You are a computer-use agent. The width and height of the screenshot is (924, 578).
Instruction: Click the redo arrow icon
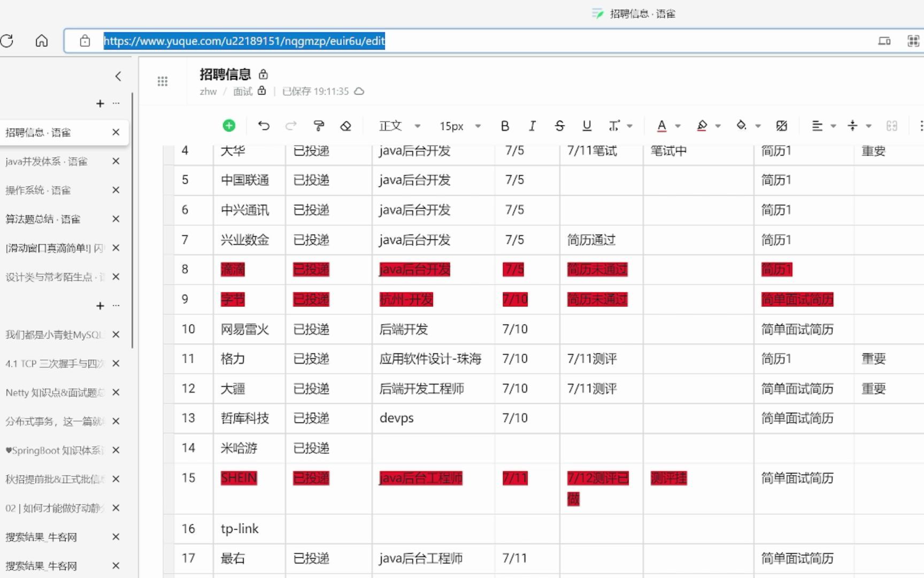click(x=291, y=126)
